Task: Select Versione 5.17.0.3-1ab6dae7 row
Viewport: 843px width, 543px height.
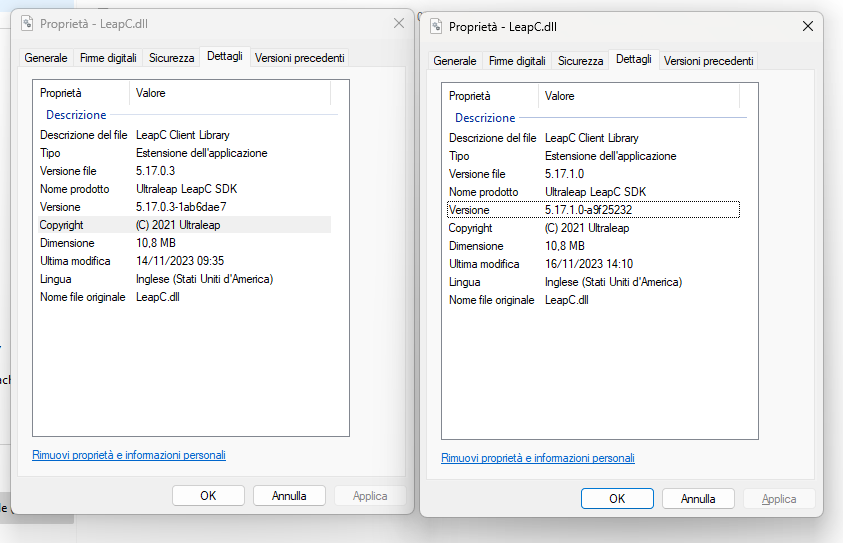Action: (184, 207)
